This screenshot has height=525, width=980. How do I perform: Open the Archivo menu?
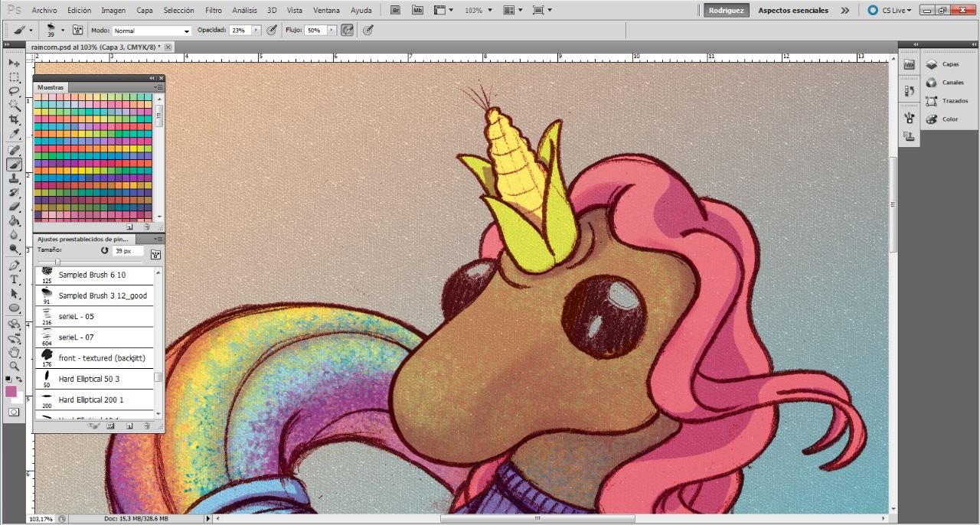tap(44, 10)
